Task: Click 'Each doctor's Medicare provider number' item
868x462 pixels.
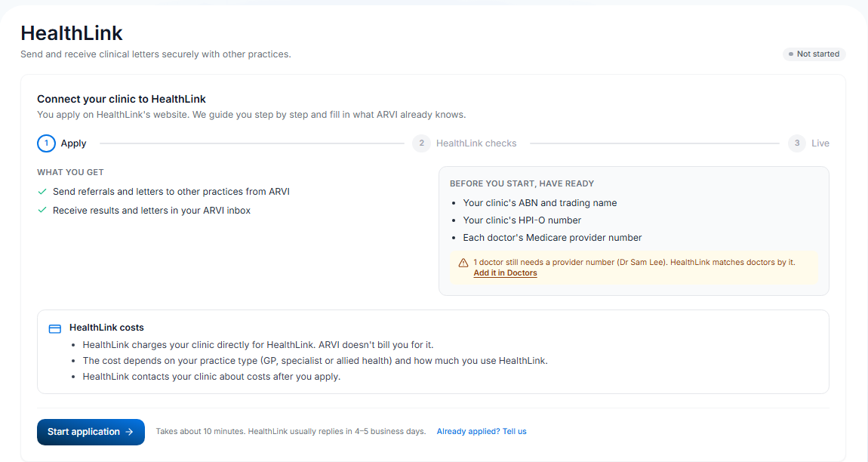Action: 553,238
